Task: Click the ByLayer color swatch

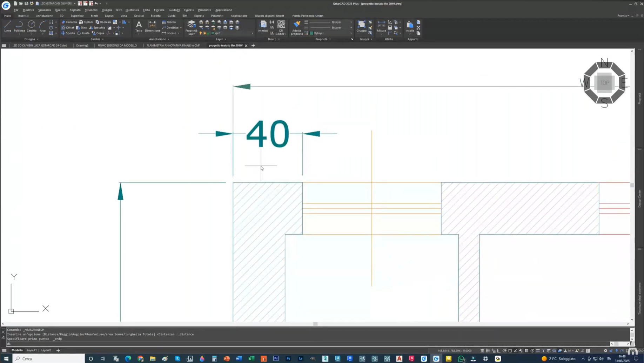Action: [x=311, y=33]
